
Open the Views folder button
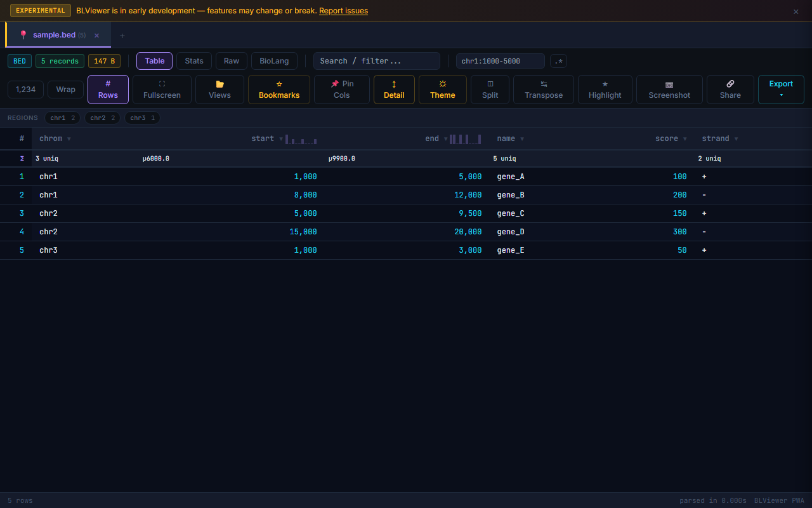219,90
